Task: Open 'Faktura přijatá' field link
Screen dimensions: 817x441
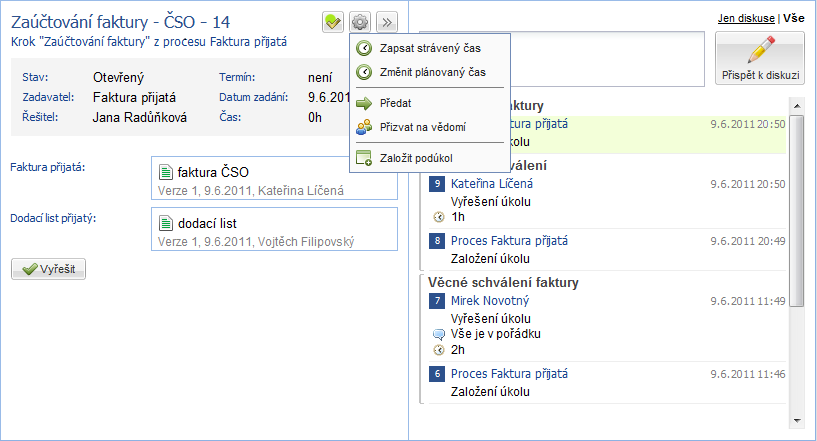Action: click(47, 166)
